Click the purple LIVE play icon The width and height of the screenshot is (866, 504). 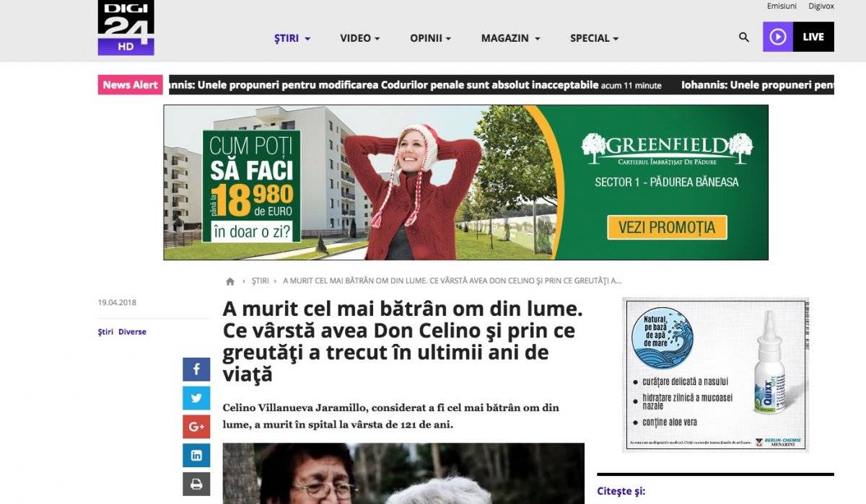tap(778, 37)
